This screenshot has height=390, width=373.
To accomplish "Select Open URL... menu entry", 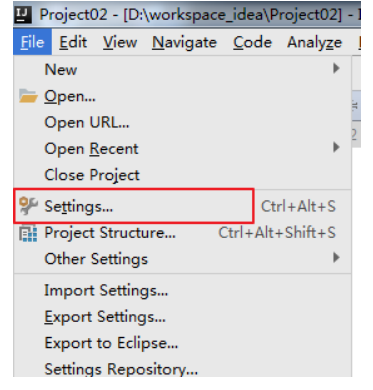I will 182,122.
